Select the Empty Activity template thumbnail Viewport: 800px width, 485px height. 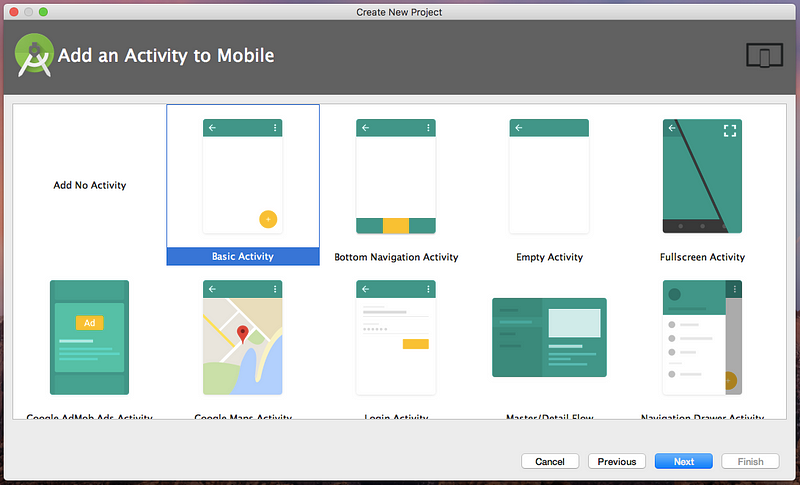(x=549, y=176)
